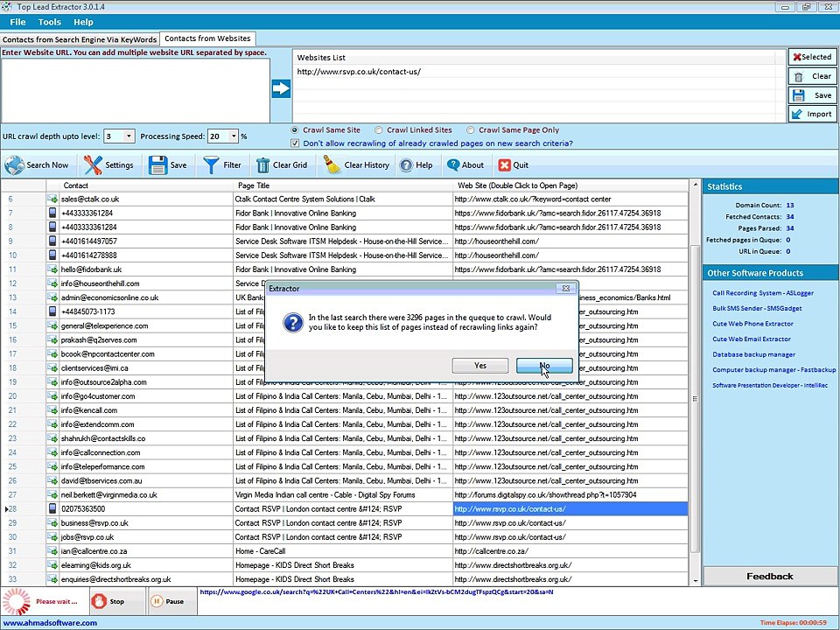Open the File menu
Image resolution: width=840 pixels, height=630 pixels.
(17, 22)
